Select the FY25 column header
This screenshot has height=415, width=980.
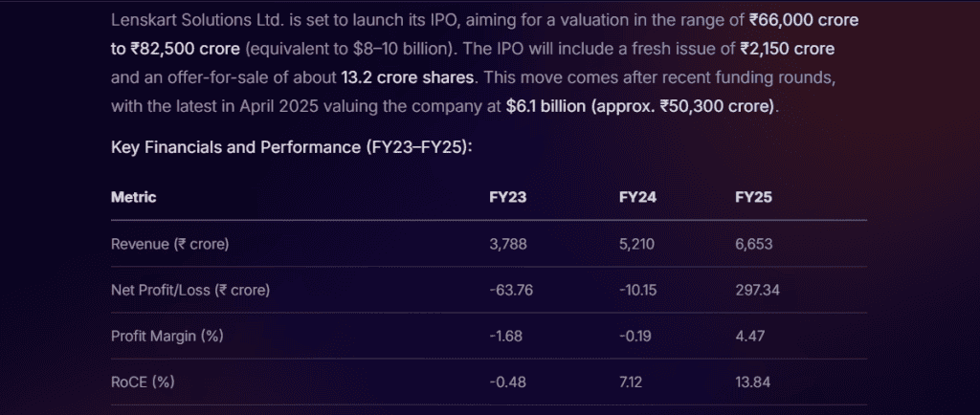[753, 197]
